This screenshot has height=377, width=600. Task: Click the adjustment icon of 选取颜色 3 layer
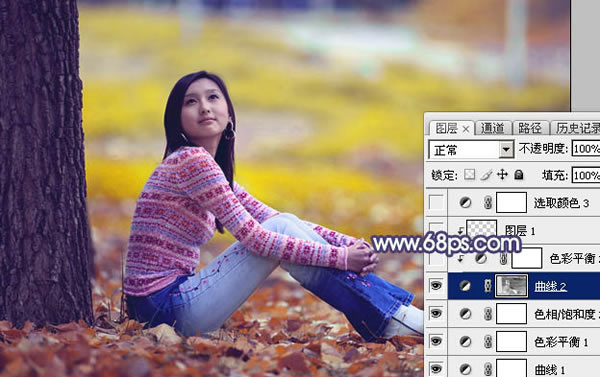coord(465,202)
